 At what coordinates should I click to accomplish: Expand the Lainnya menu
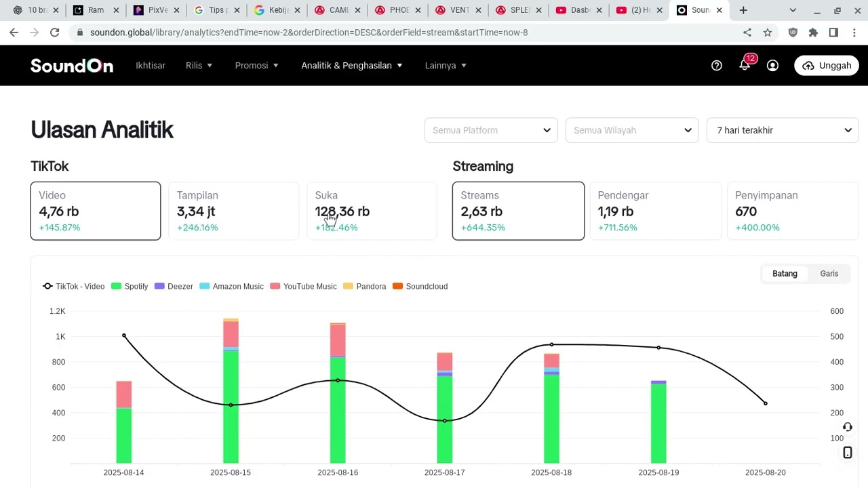coord(446,65)
